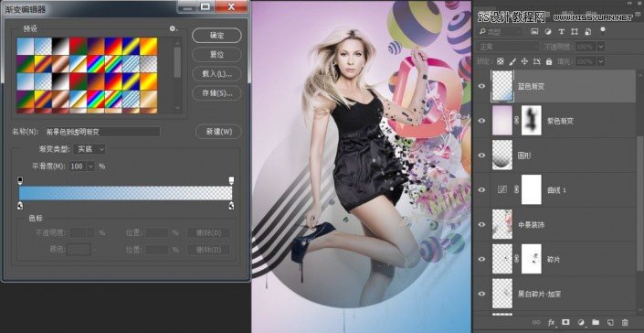Hide the 蓝色渐变 layer
Screen dimensions: 644x333
tap(482, 86)
